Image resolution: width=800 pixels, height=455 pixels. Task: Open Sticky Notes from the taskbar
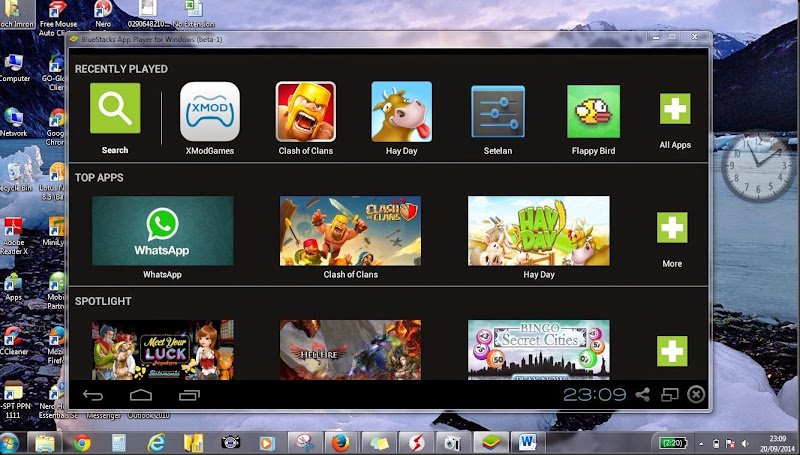(379, 443)
